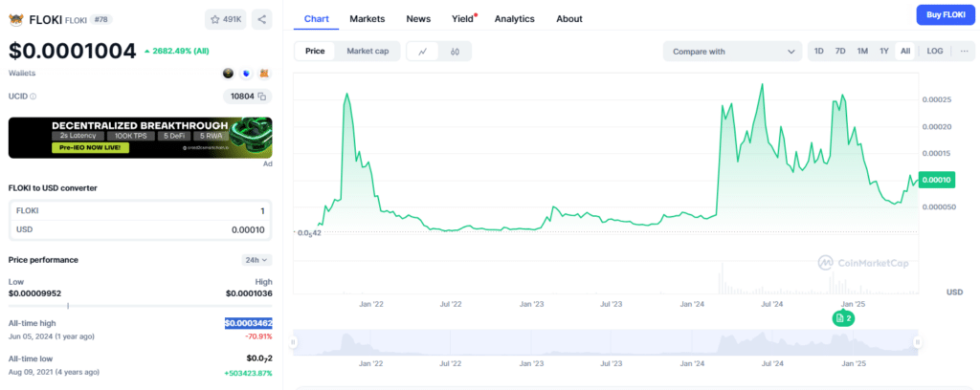
Task: Click the Buy FLOKI button
Action: (x=946, y=14)
